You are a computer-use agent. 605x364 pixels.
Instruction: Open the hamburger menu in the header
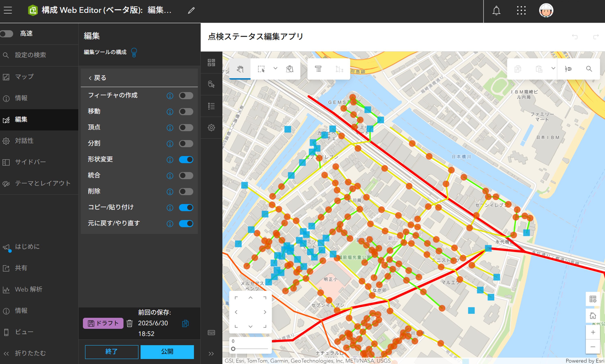point(8,10)
